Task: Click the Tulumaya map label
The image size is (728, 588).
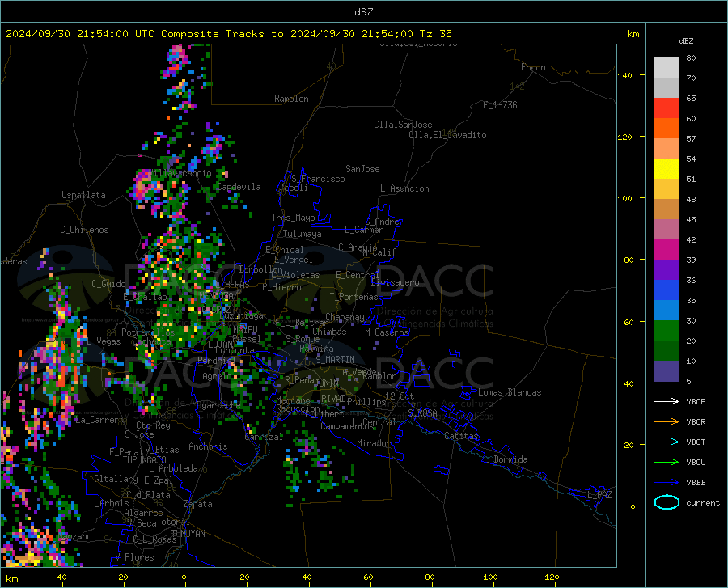Action: [x=303, y=234]
